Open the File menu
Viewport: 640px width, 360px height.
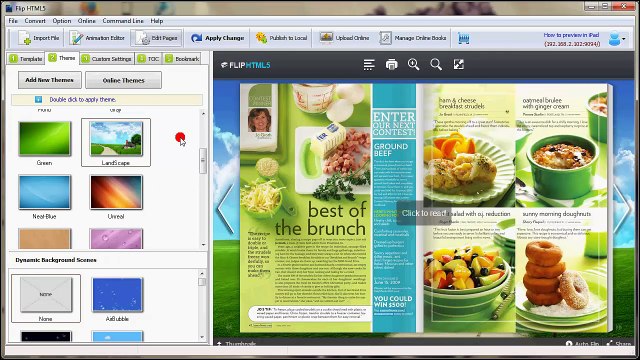[13, 21]
